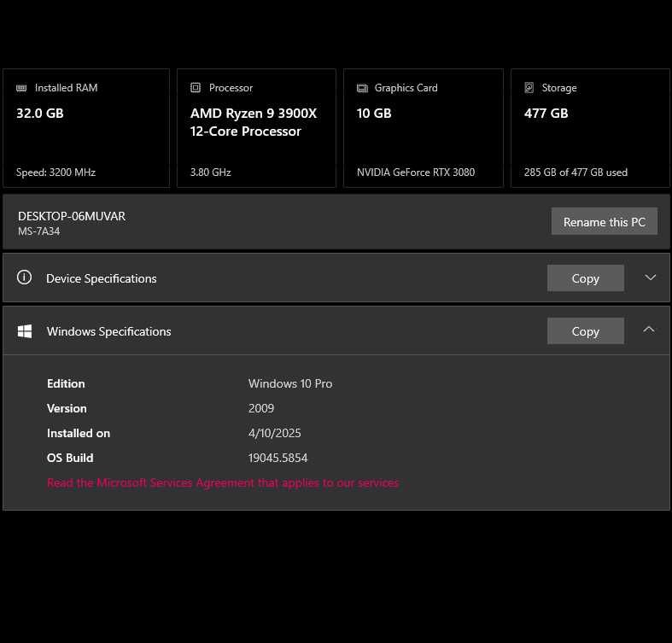
Task: Open the Microsoft Services Agreement link
Action: pyautogui.click(x=223, y=483)
